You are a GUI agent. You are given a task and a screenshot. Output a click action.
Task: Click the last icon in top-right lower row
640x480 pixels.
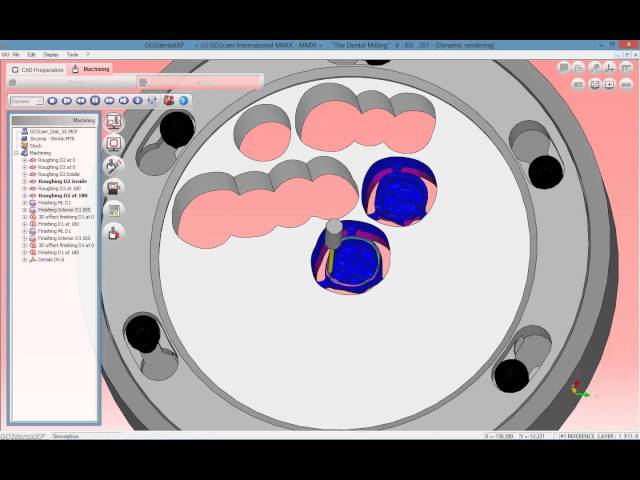click(x=626, y=84)
